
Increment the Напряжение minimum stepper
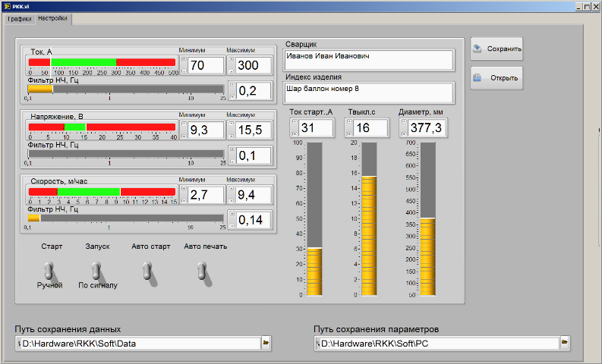[184, 124]
